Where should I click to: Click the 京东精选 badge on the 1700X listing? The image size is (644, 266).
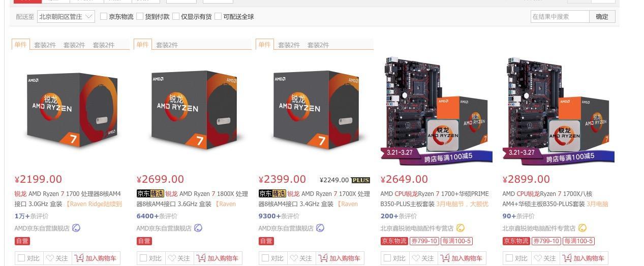pos(272,193)
